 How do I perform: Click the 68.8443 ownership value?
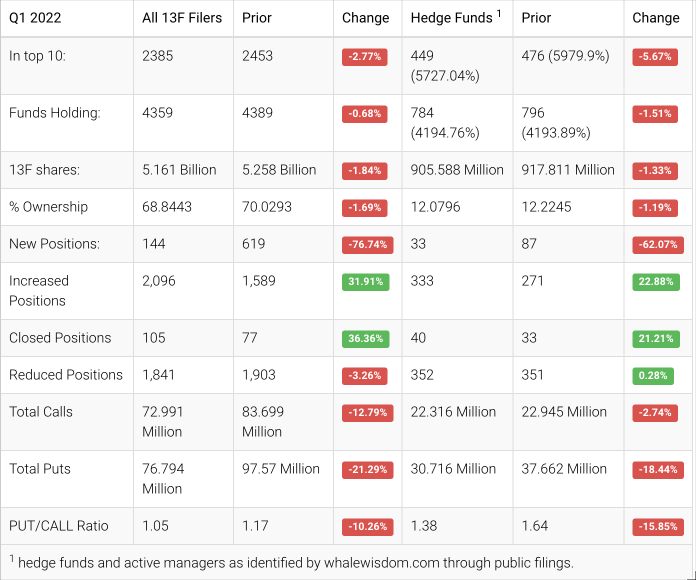pyautogui.click(x=167, y=207)
